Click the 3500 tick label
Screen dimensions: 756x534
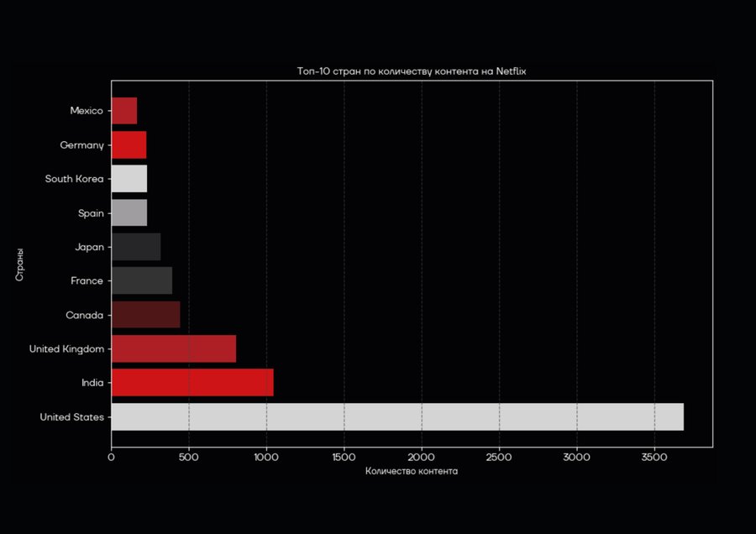[654, 457]
